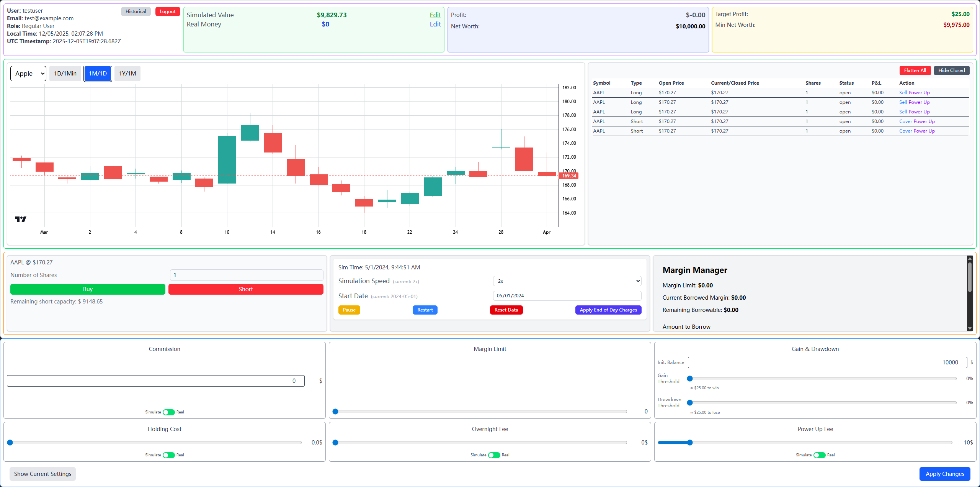Click the Power Up Fee slider handle
Viewport: 980px width, 487px height.
(690, 443)
